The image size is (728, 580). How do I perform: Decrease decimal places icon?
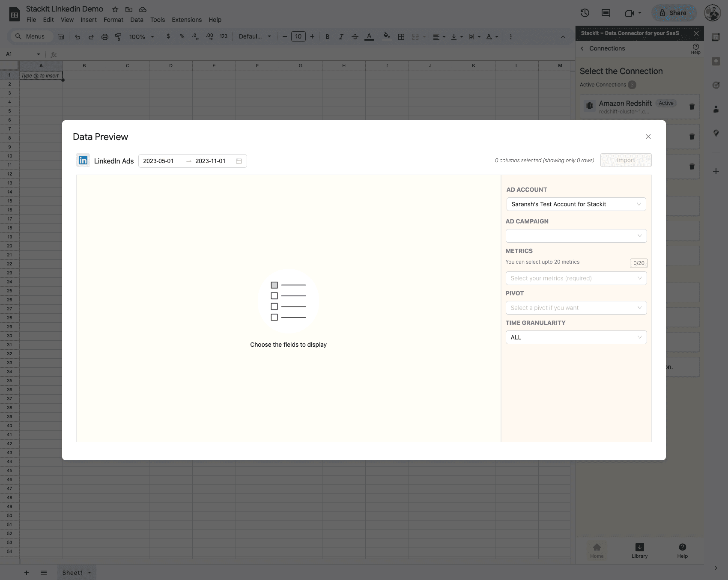coord(195,36)
